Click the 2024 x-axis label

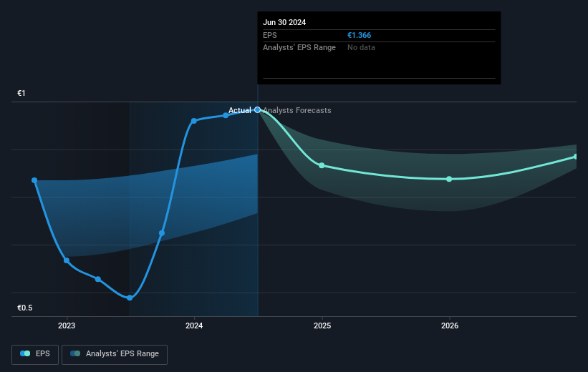194,325
